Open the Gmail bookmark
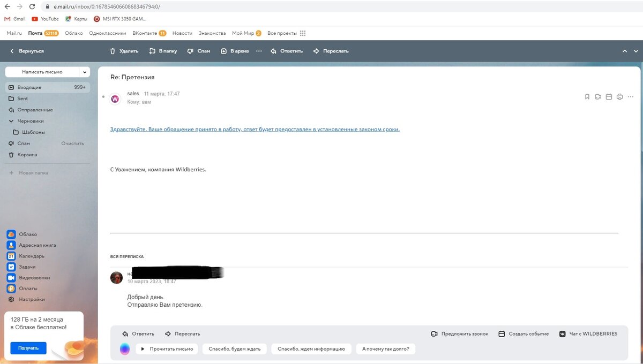This screenshot has width=643, height=364. (15, 19)
